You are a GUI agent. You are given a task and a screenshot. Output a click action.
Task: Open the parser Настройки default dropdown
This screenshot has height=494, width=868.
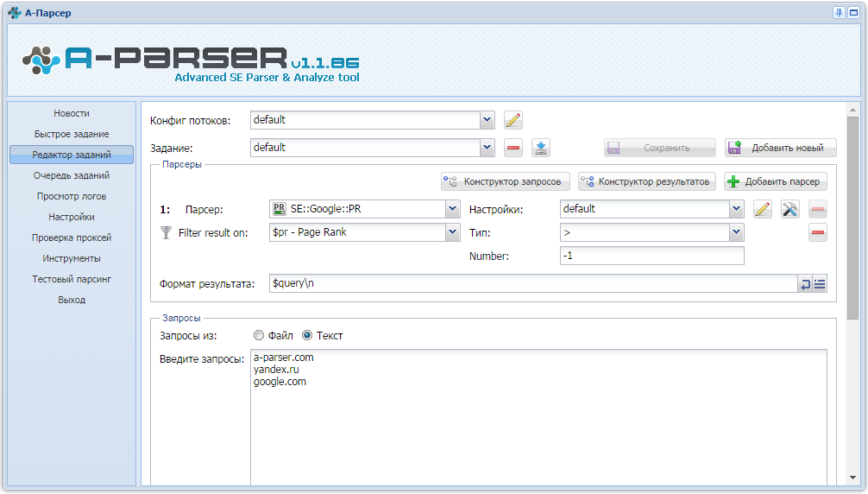pos(736,209)
